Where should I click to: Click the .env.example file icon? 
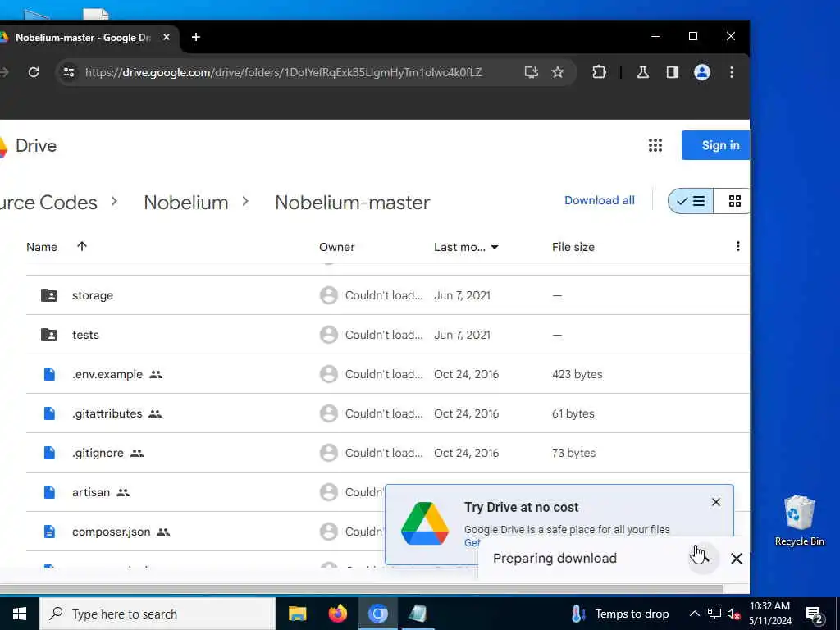point(49,374)
